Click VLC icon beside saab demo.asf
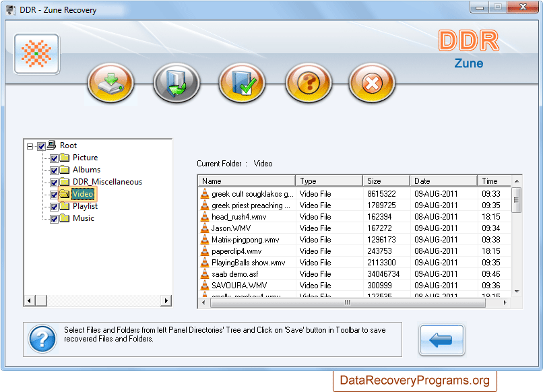543x392 pixels. tap(205, 274)
